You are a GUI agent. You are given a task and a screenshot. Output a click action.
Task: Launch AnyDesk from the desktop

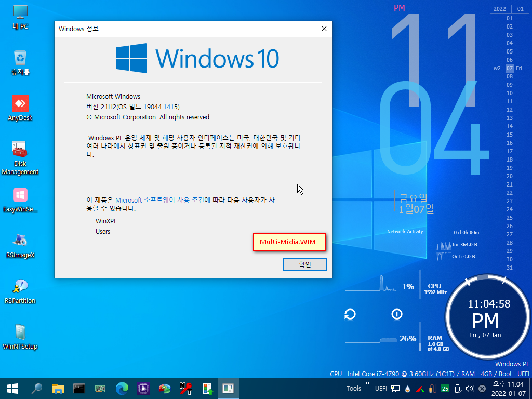(20, 109)
